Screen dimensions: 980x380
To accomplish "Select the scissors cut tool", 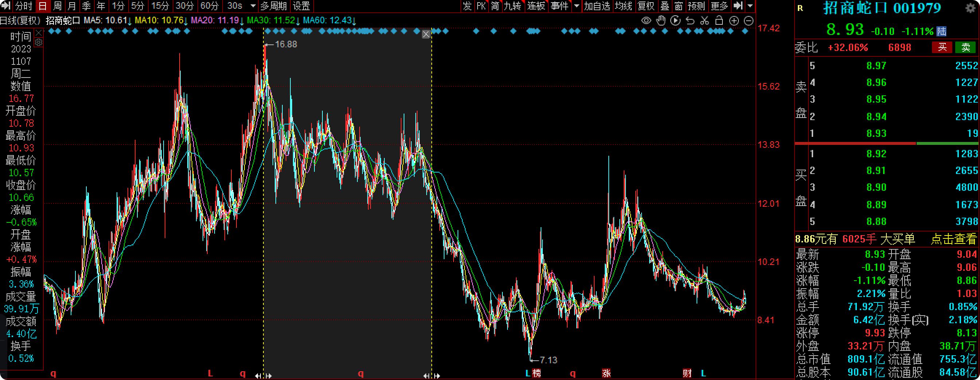I will [705, 20].
